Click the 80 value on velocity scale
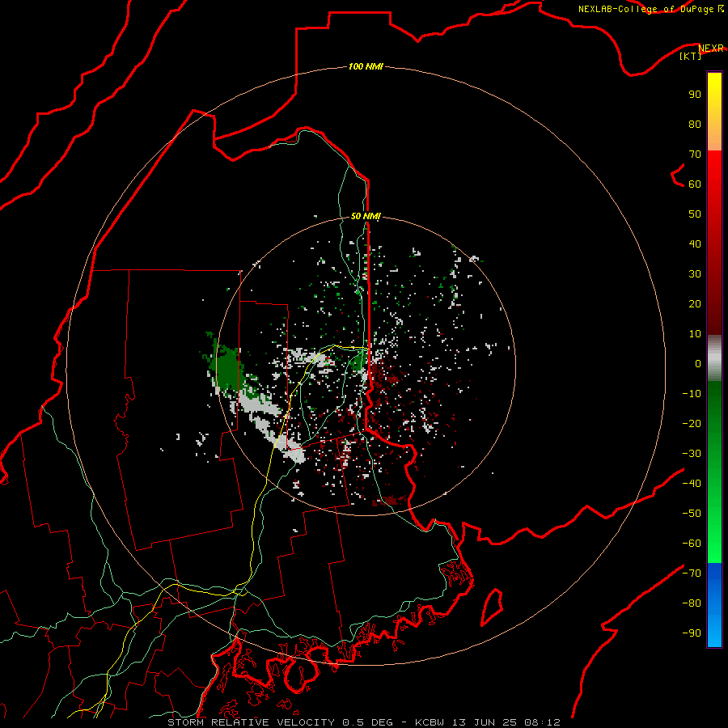The width and height of the screenshot is (728, 728). (695, 124)
